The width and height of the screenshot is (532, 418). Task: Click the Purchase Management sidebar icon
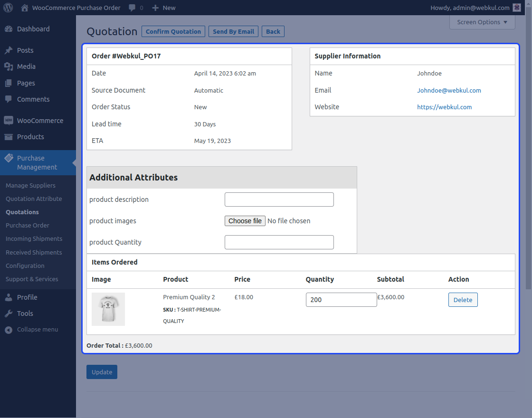pos(9,158)
